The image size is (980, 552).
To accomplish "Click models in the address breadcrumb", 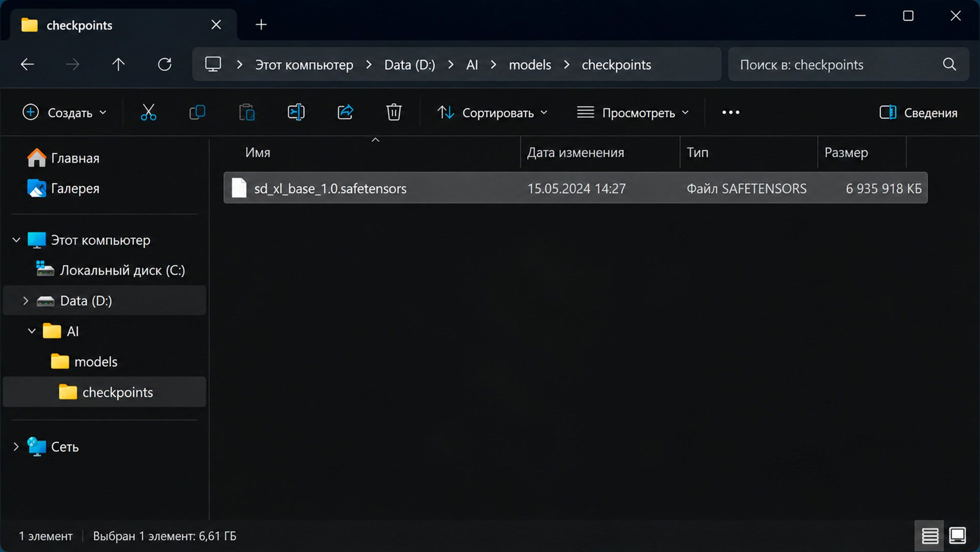I will click(530, 65).
